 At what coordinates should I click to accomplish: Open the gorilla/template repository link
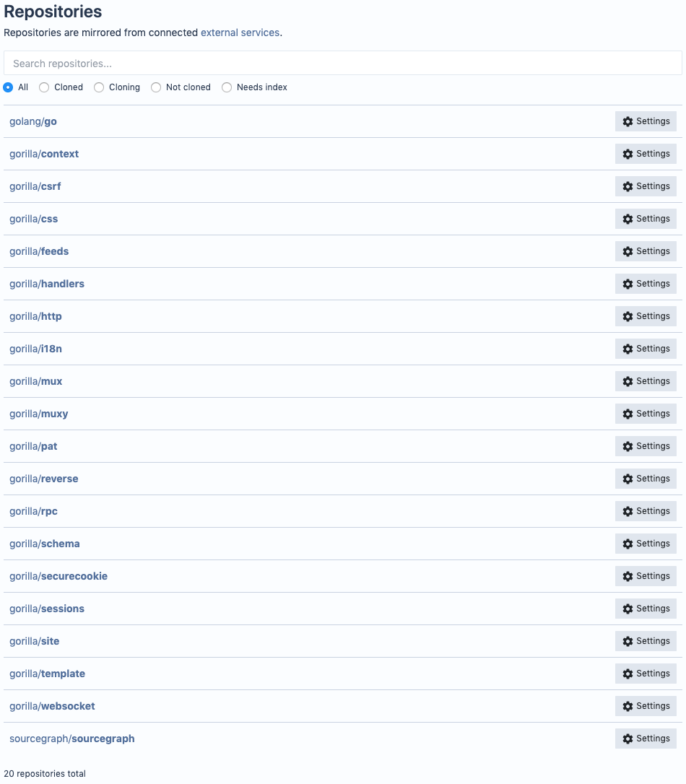pyautogui.click(x=47, y=674)
